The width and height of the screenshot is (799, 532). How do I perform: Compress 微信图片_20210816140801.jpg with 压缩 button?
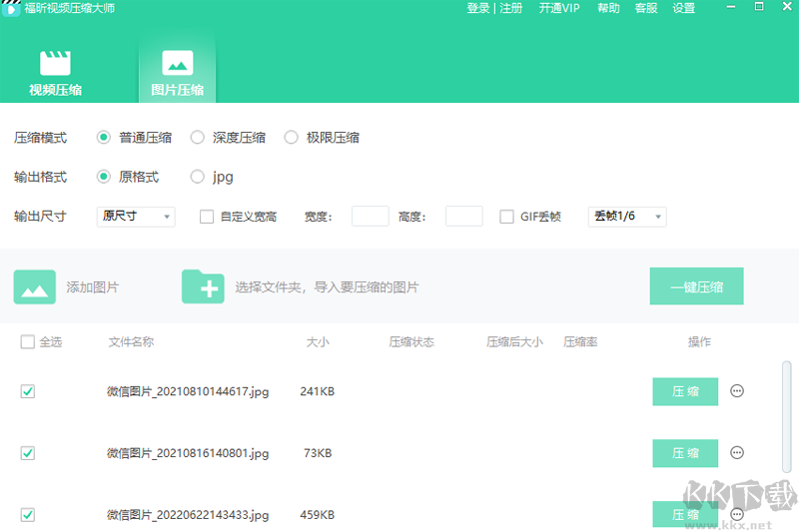685,453
